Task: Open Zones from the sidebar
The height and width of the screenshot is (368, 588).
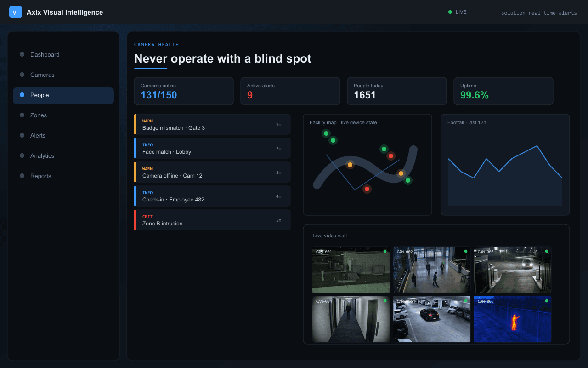Action: click(63, 115)
